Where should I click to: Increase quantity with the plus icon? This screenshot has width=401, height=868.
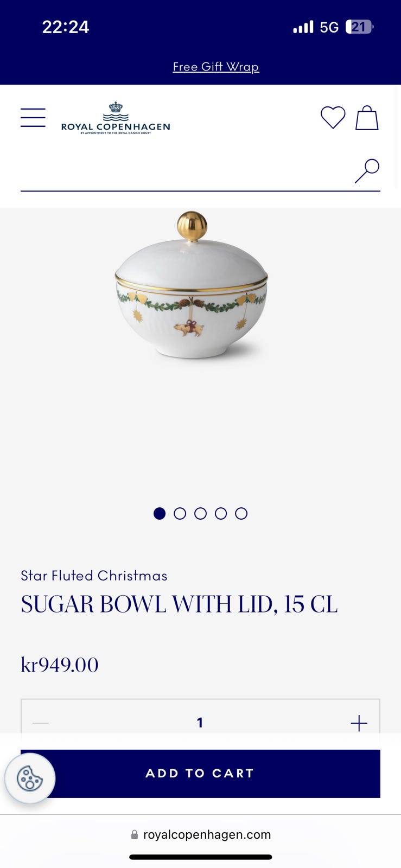[x=359, y=723]
